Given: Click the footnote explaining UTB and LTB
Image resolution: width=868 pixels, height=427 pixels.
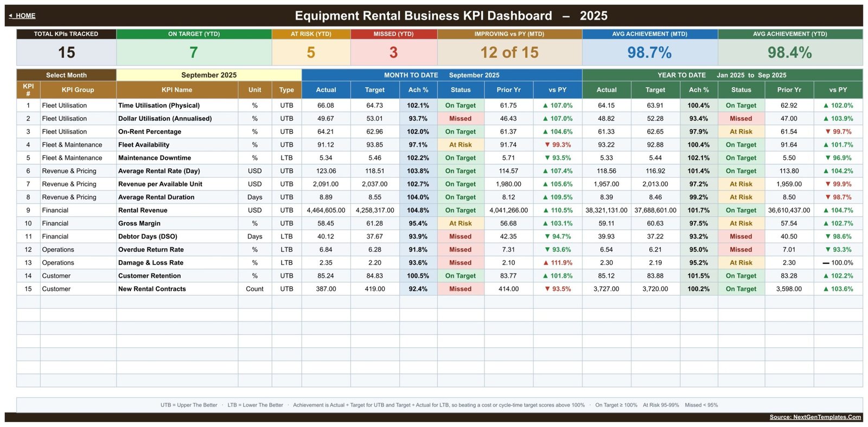Looking at the screenshot, I should tap(439, 405).
